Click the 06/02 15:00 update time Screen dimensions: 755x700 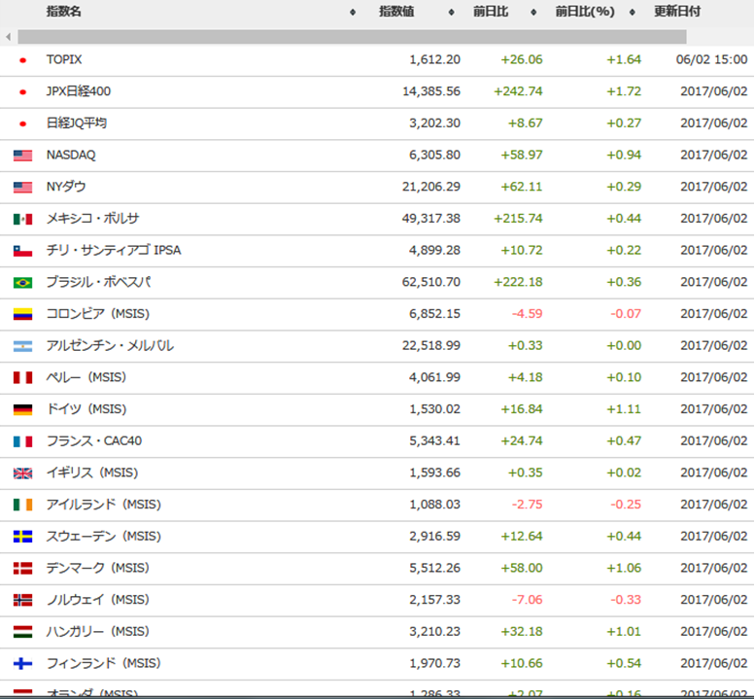tap(711, 59)
